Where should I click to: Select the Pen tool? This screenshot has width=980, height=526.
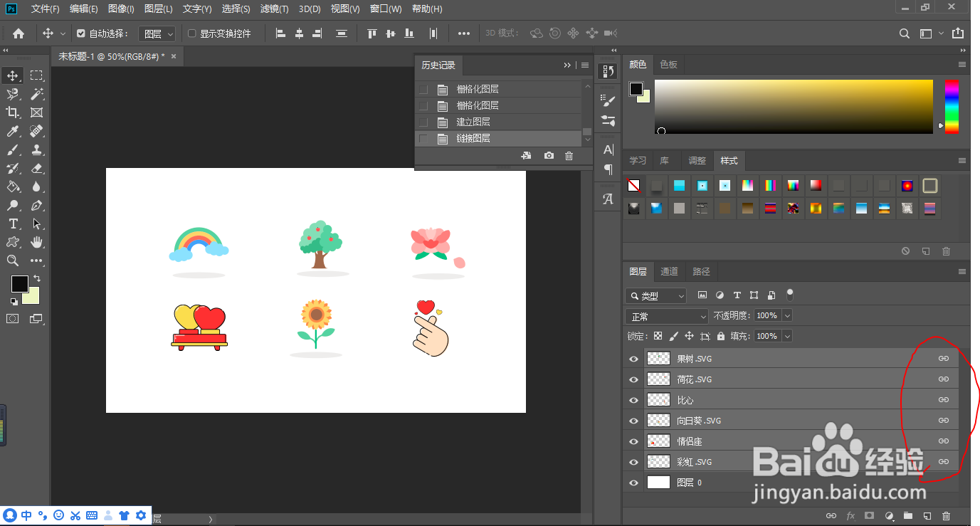pos(36,206)
